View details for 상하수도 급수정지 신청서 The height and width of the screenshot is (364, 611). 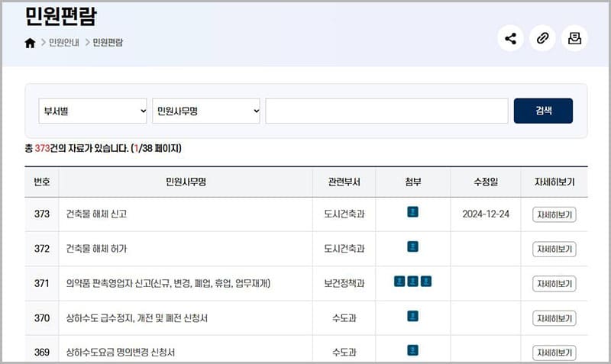coord(554,318)
